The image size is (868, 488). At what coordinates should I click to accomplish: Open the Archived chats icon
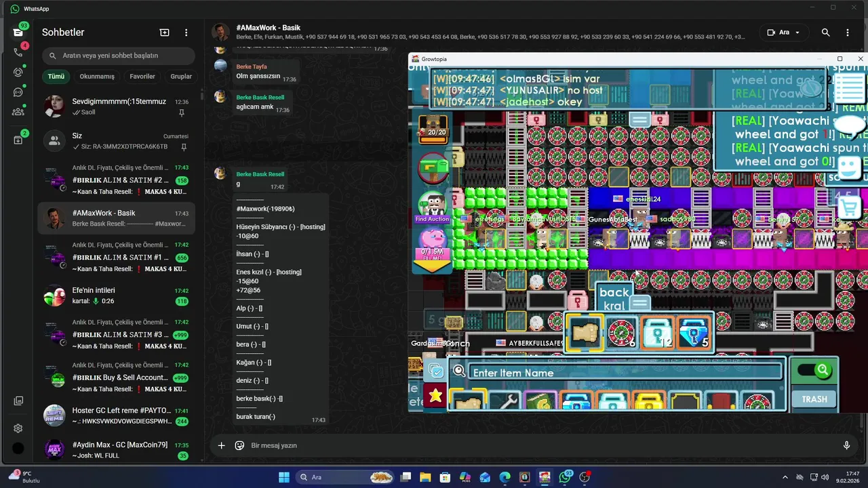pos(18,140)
